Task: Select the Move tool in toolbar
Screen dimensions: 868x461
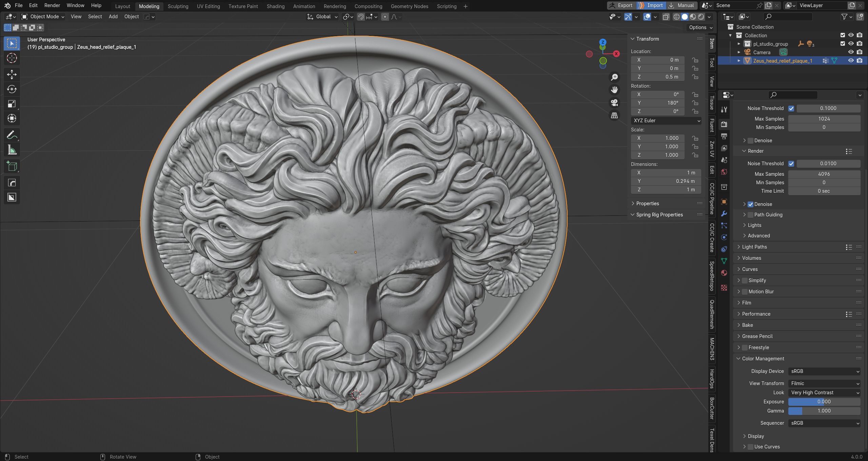Action: [12, 74]
